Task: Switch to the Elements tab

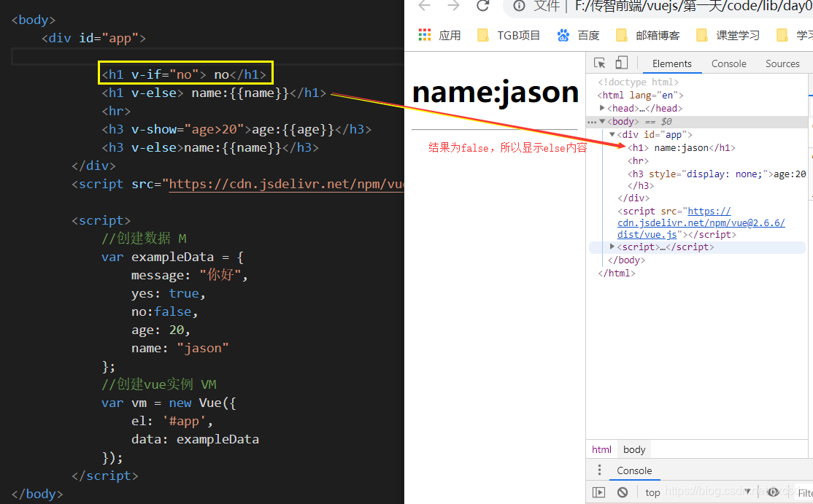Action: (672, 63)
